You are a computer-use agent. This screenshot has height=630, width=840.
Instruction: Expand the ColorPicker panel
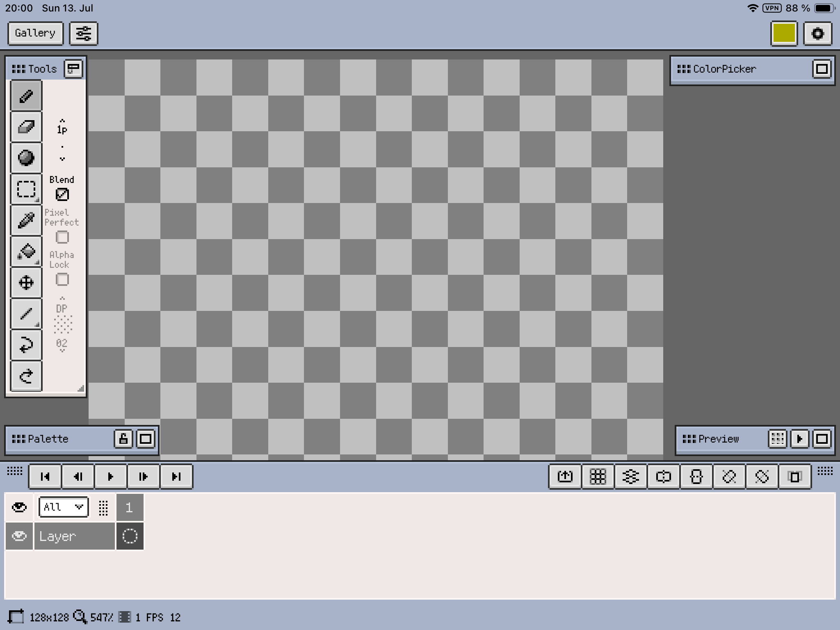coord(822,69)
